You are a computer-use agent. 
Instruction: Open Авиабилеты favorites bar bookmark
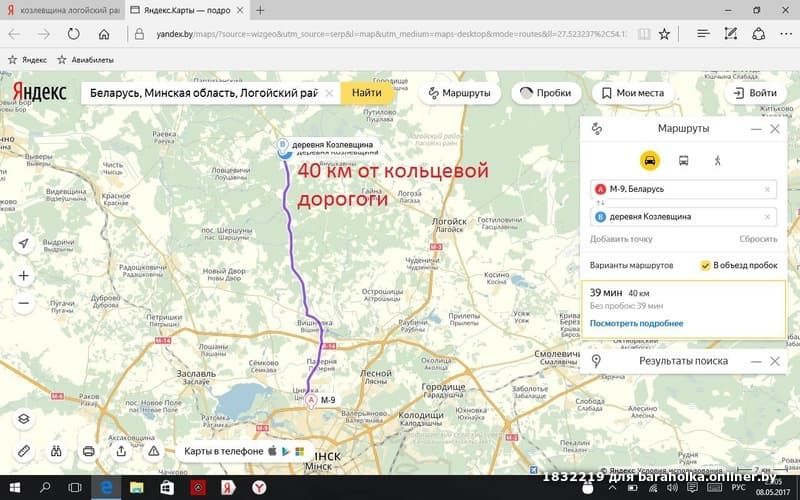[x=85, y=60]
